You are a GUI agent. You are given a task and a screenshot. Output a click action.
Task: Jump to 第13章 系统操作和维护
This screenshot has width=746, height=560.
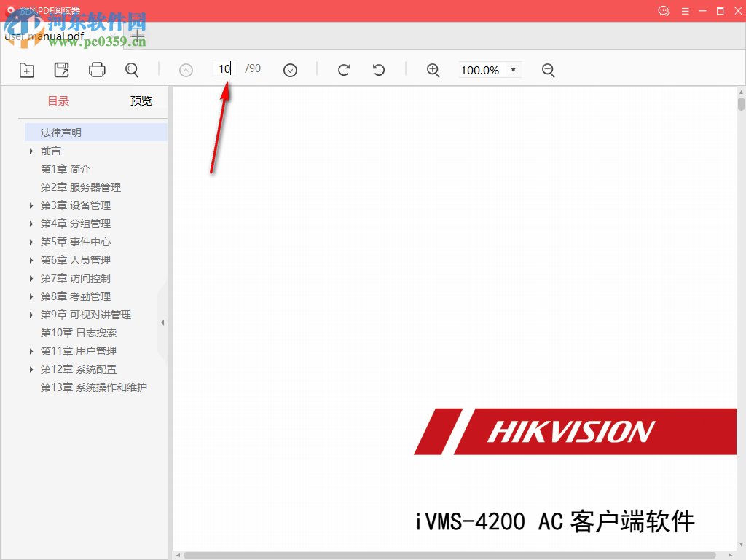coord(94,387)
